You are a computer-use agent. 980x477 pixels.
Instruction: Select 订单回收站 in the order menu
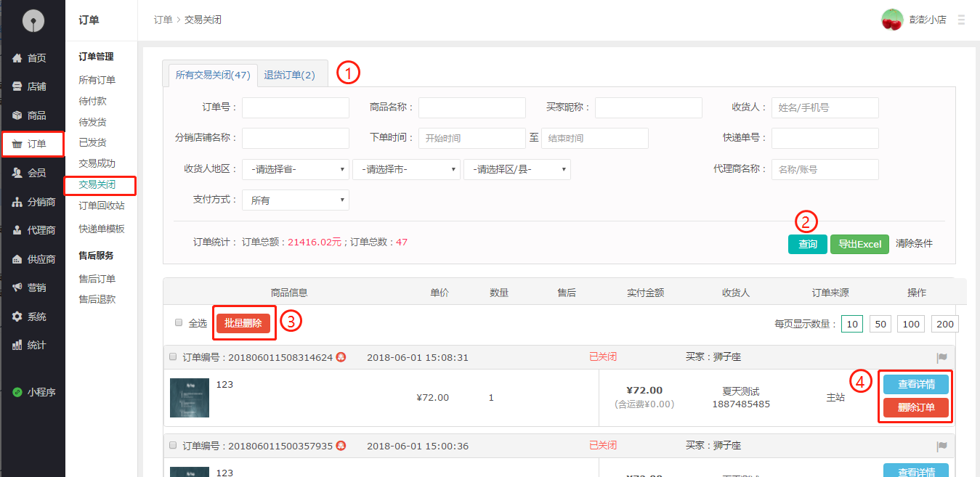coord(102,205)
